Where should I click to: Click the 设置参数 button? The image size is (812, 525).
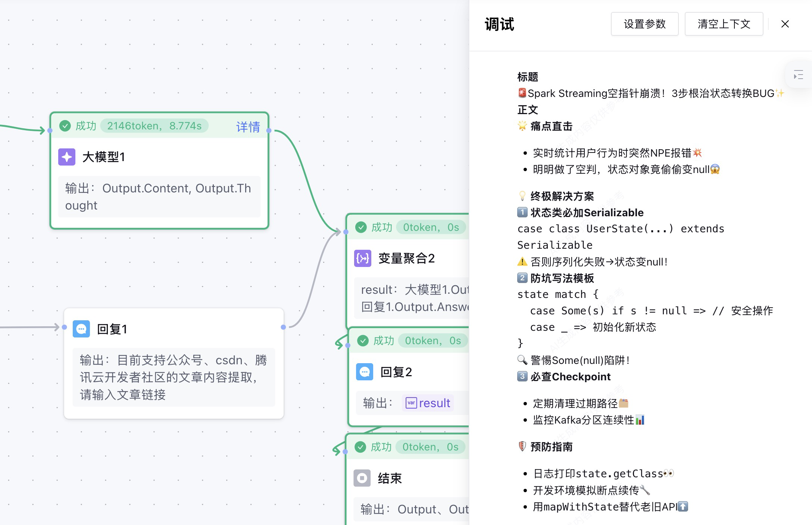coord(644,24)
